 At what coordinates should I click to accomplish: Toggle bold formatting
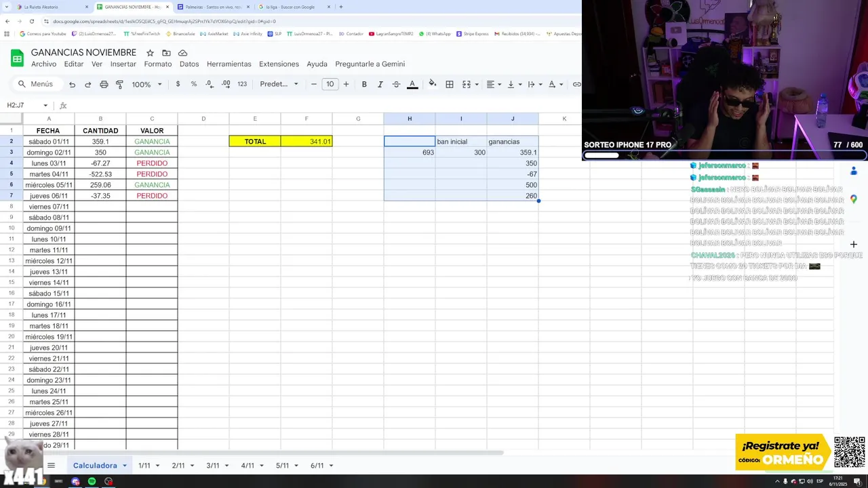coord(364,84)
